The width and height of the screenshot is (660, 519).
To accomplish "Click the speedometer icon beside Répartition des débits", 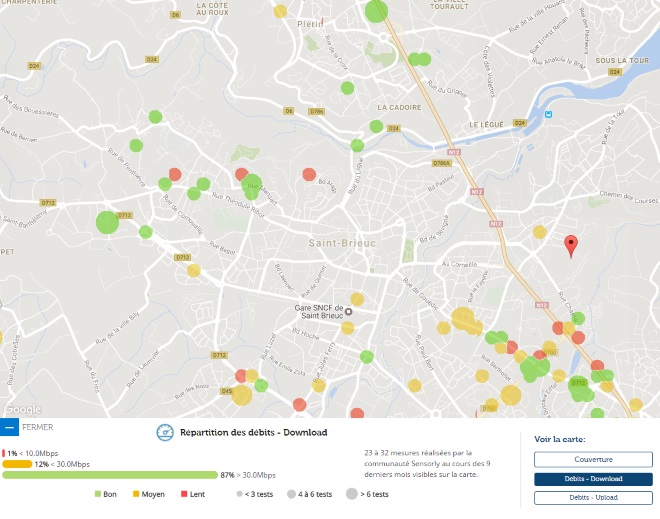I will (x=165, y=432).
